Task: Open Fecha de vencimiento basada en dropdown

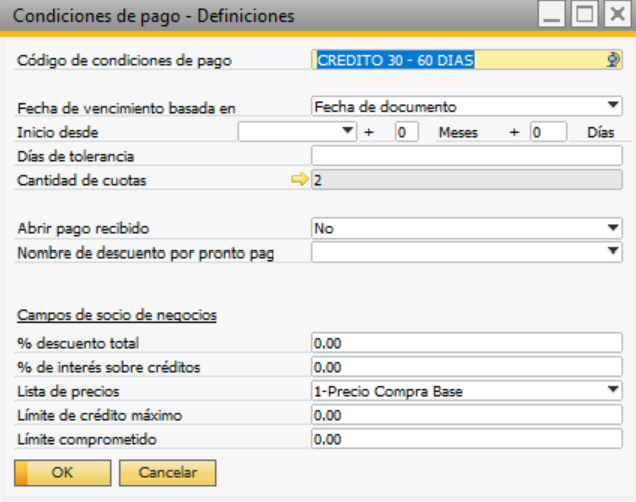Action: pos(613,105)
